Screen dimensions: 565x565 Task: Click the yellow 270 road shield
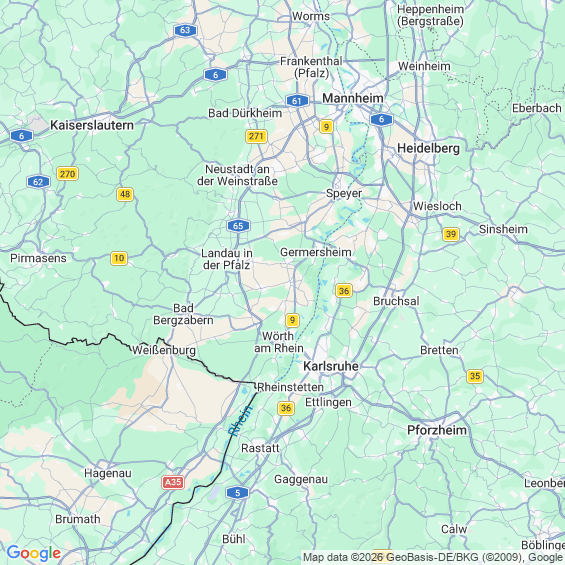coord(67,174)
